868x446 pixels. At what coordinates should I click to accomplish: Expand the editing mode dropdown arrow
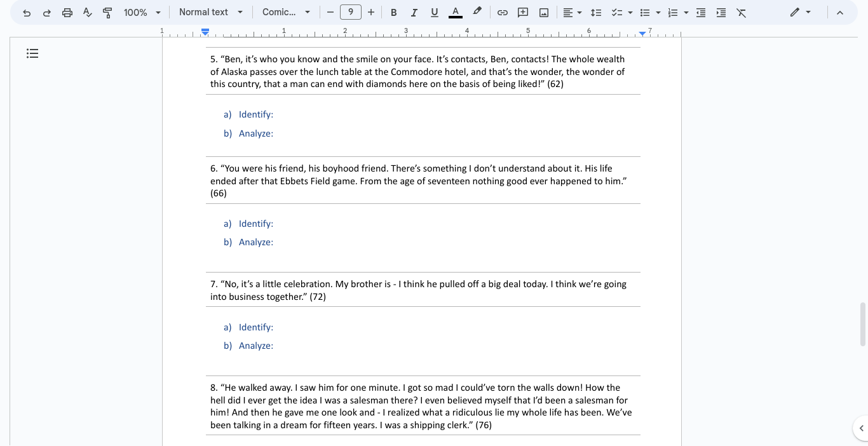point(808,13)
